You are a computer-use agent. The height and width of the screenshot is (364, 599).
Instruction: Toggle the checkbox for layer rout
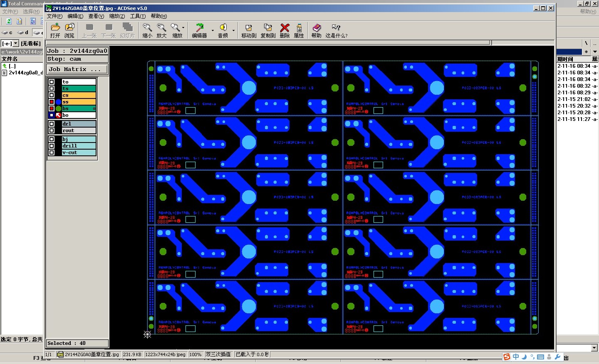point(52,130)
